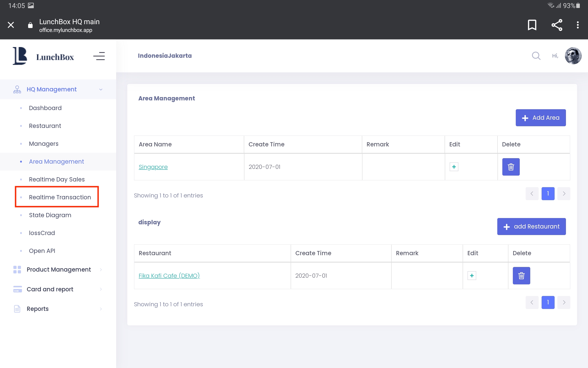Toggle the sidebar hamburger menu

tap(99, 56)
